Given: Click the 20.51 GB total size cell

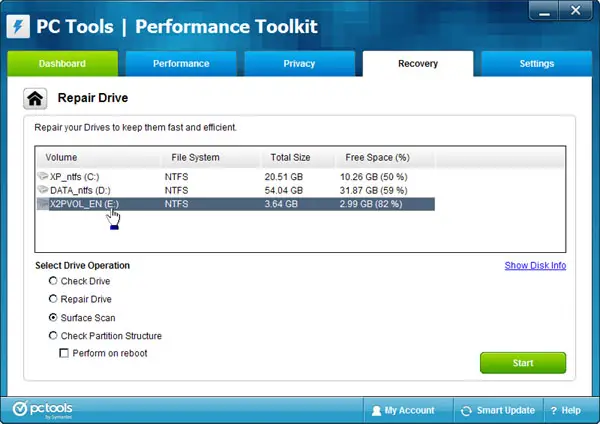Looking at the screenshot, I should click(x=284, y=177).
